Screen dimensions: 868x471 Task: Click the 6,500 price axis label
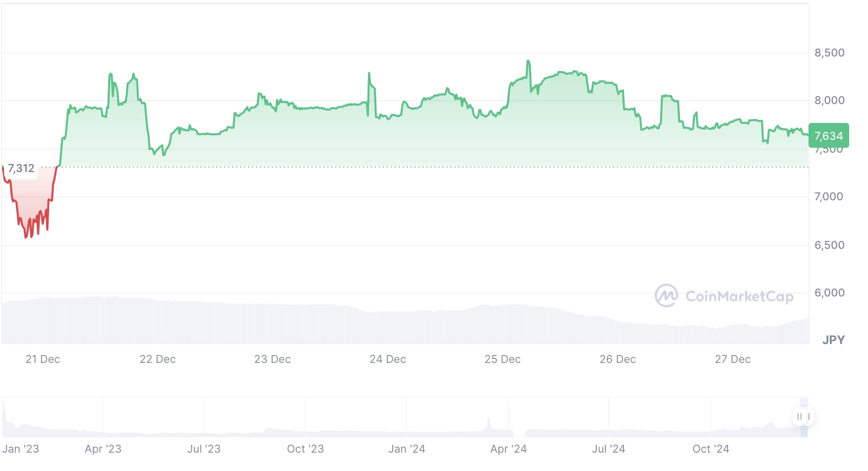coord(829,245)
